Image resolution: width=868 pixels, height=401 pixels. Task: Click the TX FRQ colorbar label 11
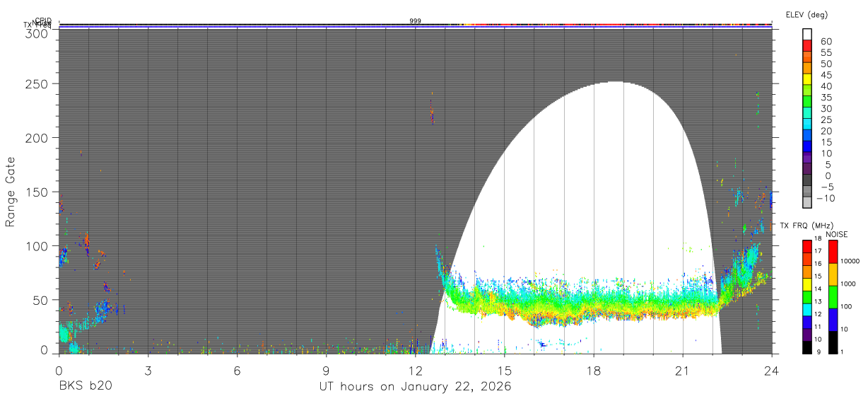(x=819, y=327)
